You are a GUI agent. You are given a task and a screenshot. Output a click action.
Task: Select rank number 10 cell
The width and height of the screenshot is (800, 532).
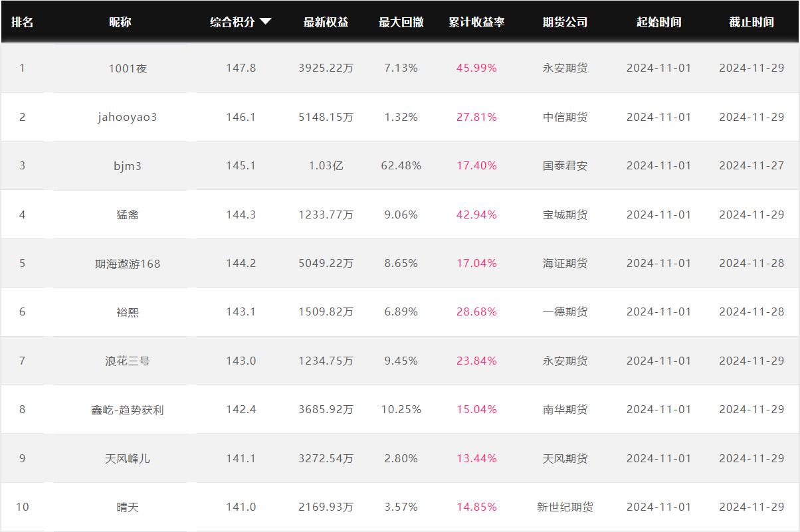coord(22,507)
